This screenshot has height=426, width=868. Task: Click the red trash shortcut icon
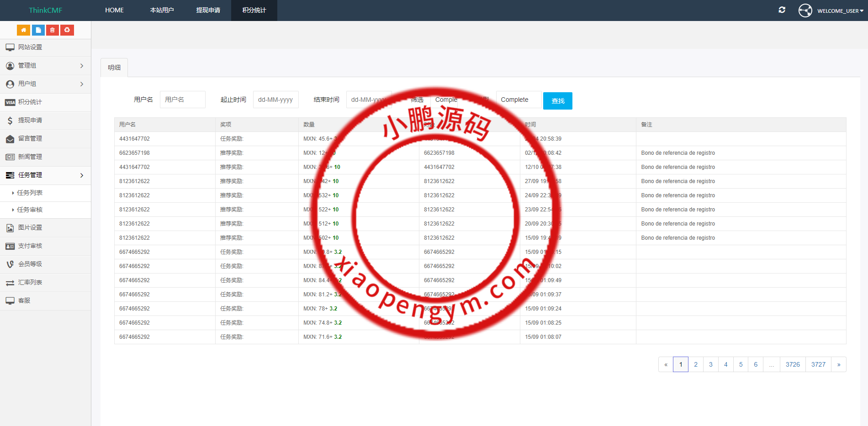pyautogui.click(x=53, y=30)
